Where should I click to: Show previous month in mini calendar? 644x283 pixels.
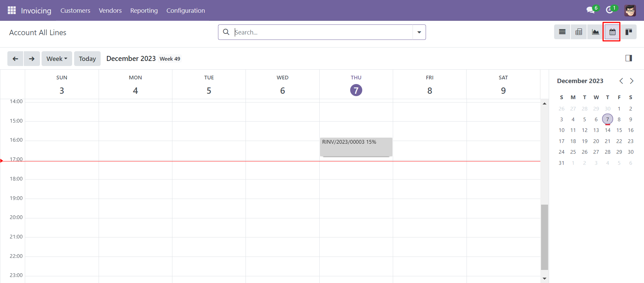[x=621, y=81]
